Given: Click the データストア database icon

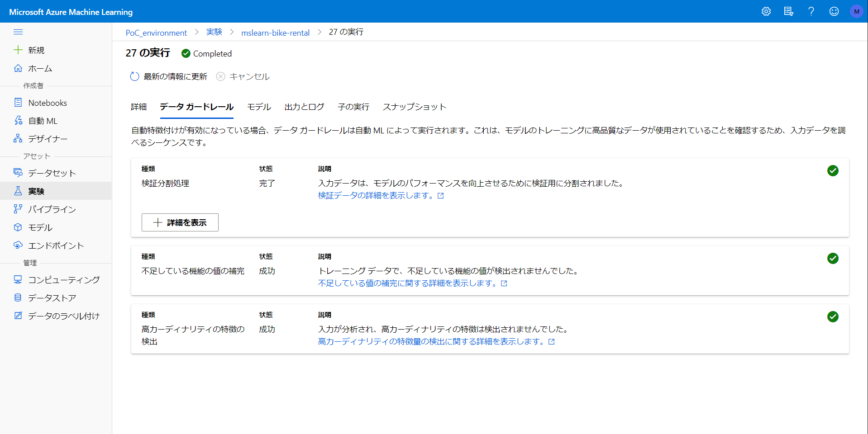Looking at the screenshot, I should point(18,297).
